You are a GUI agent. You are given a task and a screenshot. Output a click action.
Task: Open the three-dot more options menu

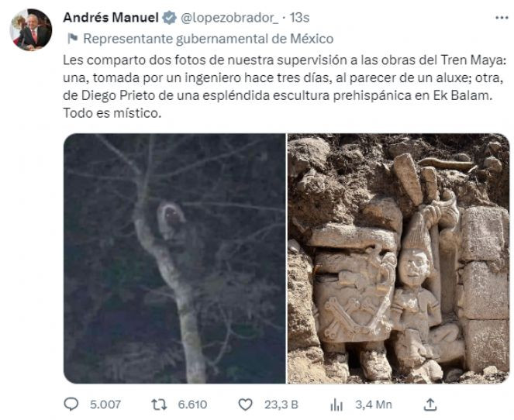(x=502, y=17)
